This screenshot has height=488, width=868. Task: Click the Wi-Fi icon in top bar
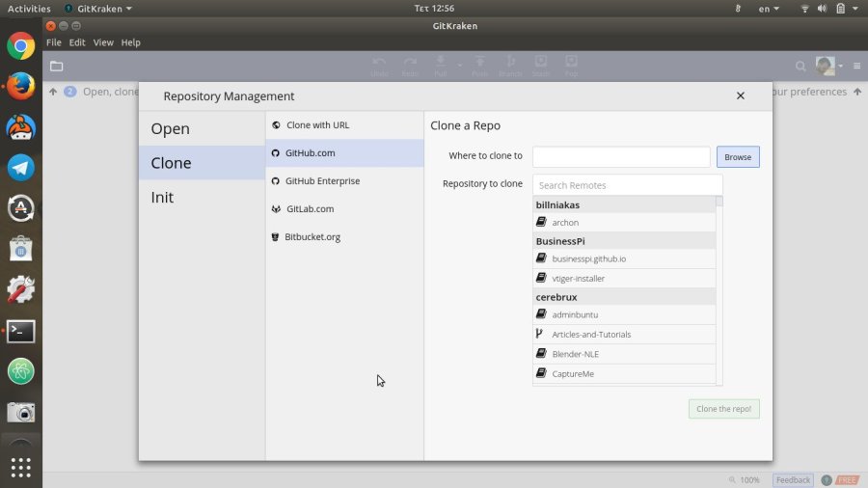[x=805, y=9]
